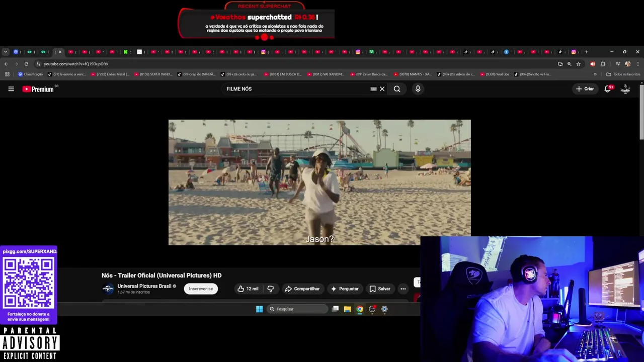Open the Windows Start menu
This screenshot has height=362, width=644.
pos(259,309)
